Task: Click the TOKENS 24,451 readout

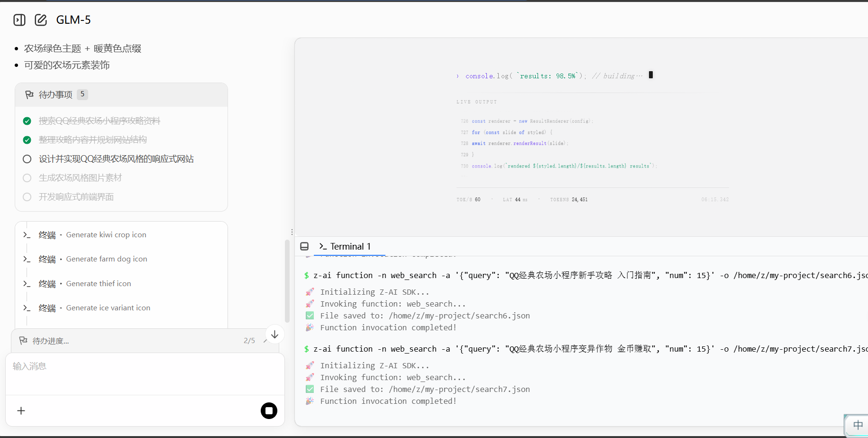Action: [x=569, y=200]
